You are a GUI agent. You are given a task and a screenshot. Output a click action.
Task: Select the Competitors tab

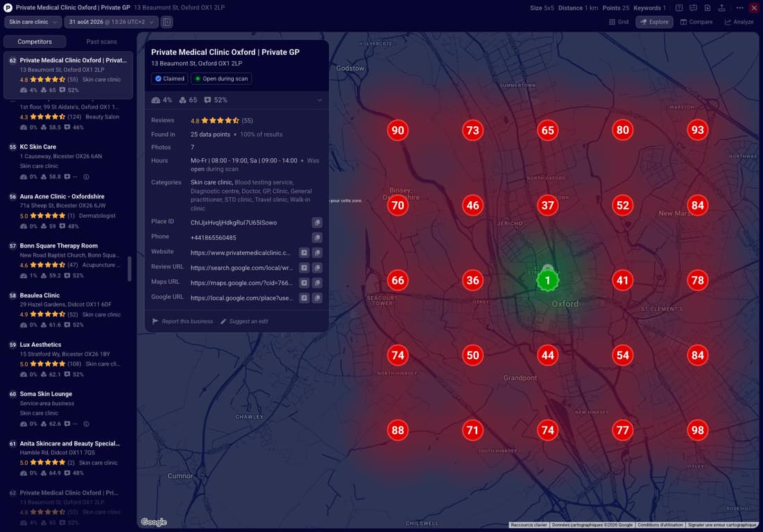(x=35, y=42)
